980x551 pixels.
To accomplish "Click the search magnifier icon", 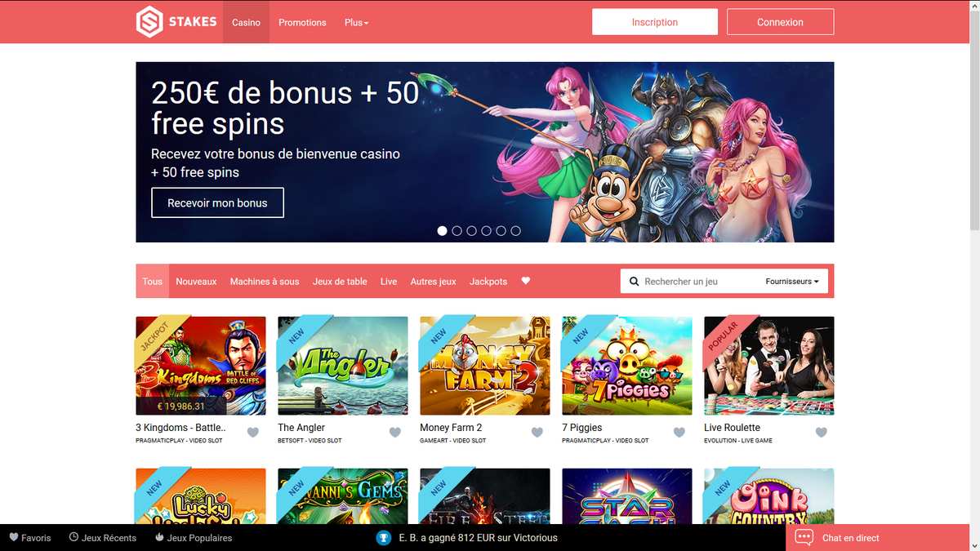I will pos(635,282).
